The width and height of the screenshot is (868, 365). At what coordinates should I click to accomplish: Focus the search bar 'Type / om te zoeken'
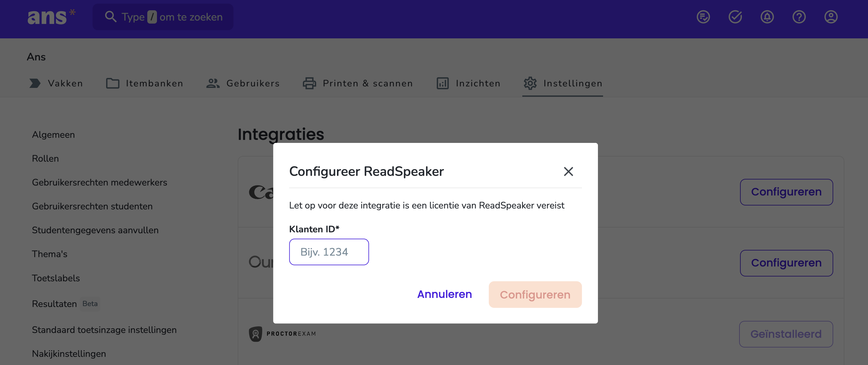pos(163,17)
